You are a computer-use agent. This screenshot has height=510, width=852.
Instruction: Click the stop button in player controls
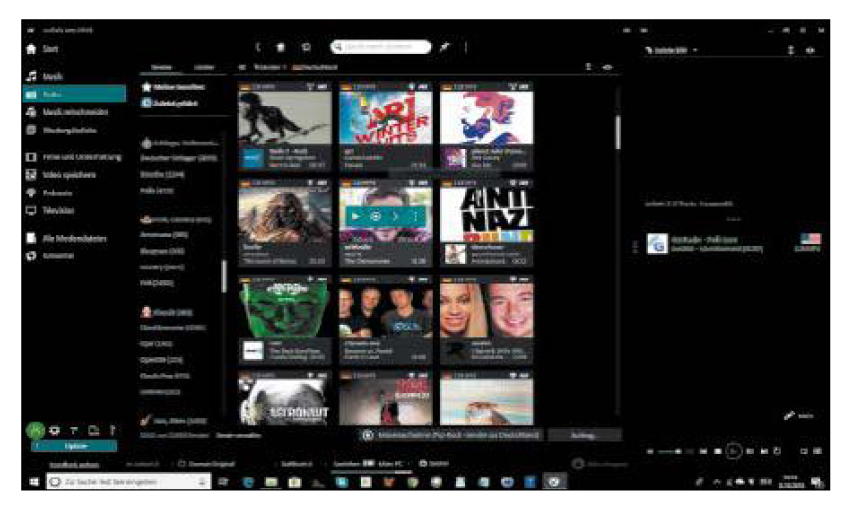coord(717,451)
